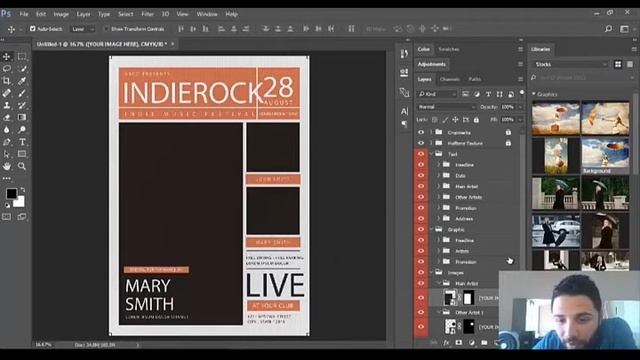
Task: Open the Fill value dropdown arrow
Action: point(520,120)
